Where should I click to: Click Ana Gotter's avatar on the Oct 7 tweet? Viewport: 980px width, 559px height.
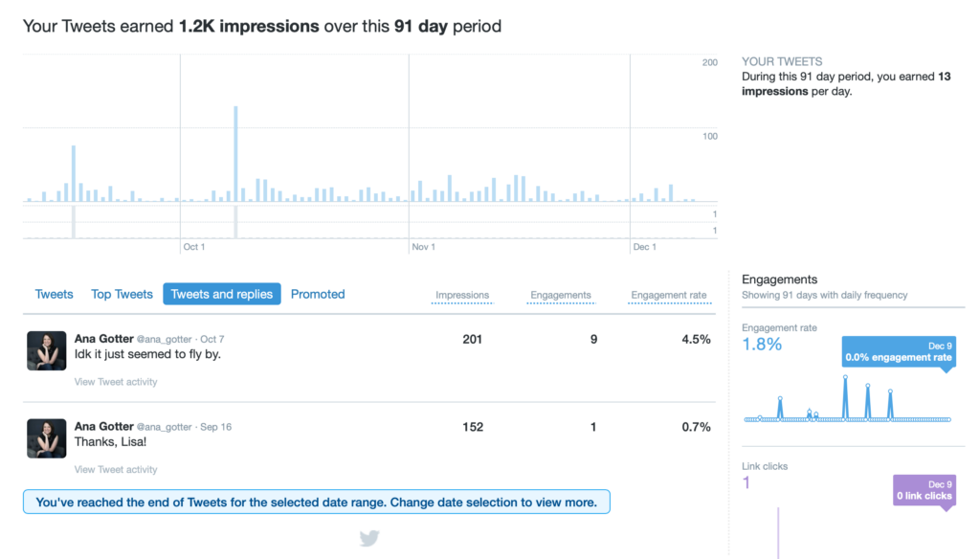point(46,350)
